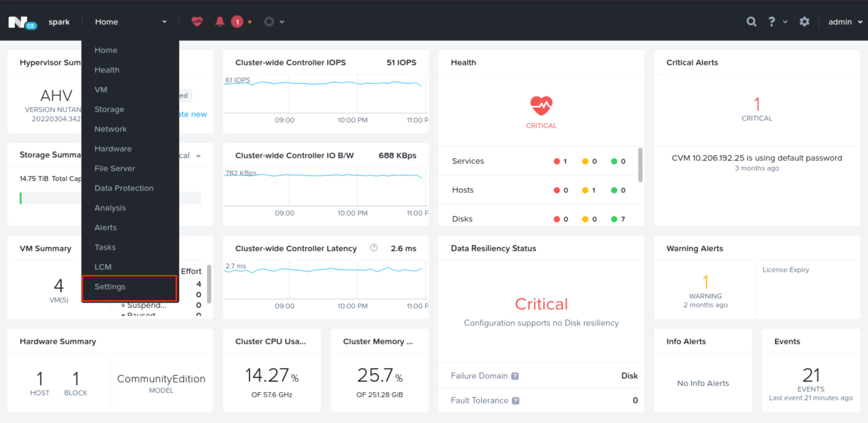868x423 pixels.
Task: Expand the cluster status indicator dropdown
Action: click(282, 22)
